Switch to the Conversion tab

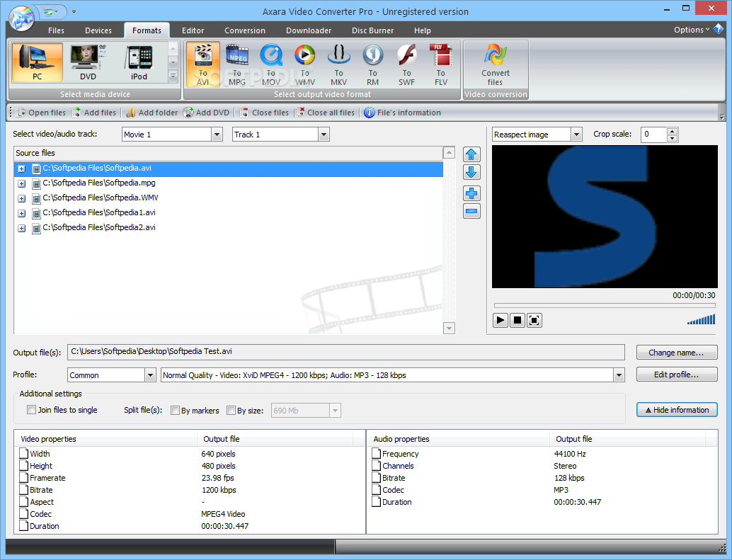point(245,30)
